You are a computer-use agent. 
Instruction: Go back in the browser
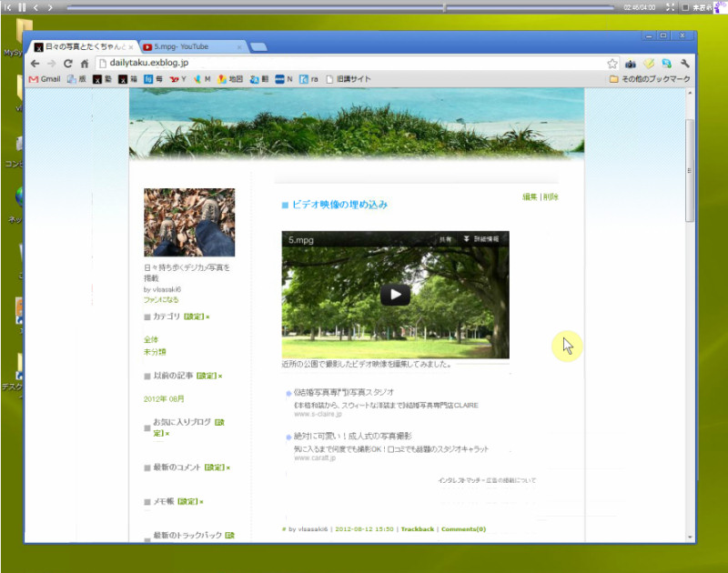(x=35, y=64)
